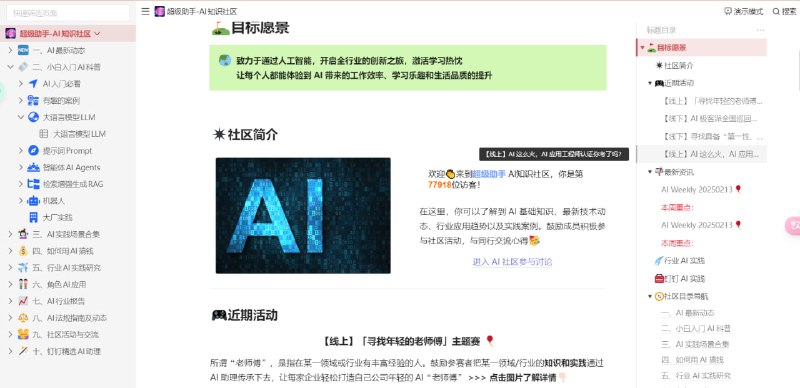This screenshot has height=388, width=800.
Task: Click the people icon for 角色 AI 应用
Action: [x=23, y=284]
